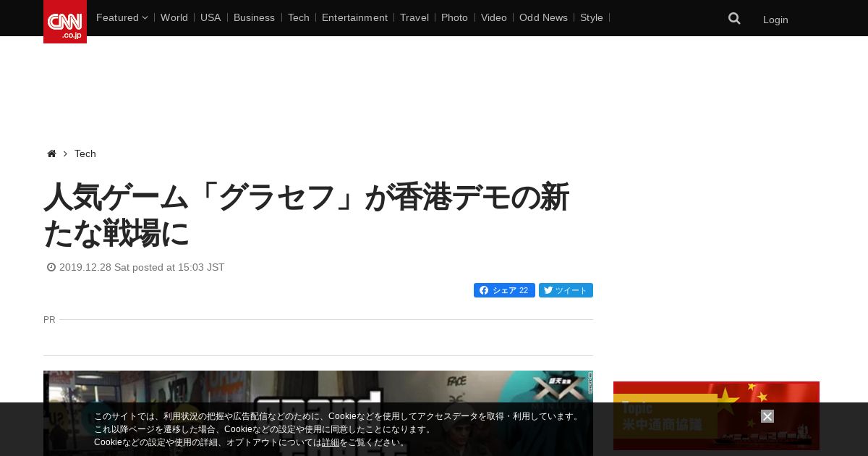
Task: Click the article's Grand Theft Auto image
Action: tap(318, 413)
